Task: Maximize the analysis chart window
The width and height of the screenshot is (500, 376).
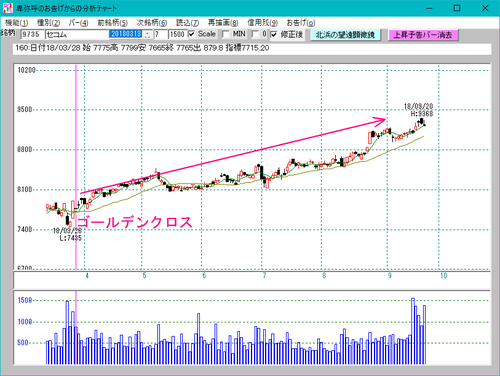Action: (x=457, y=8)
